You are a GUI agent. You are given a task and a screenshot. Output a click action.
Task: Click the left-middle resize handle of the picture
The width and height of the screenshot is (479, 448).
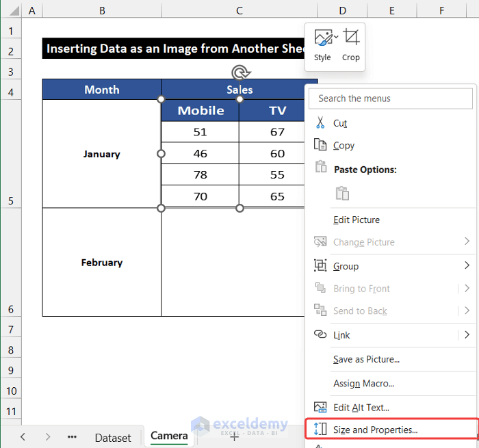(x=161, y=154)
